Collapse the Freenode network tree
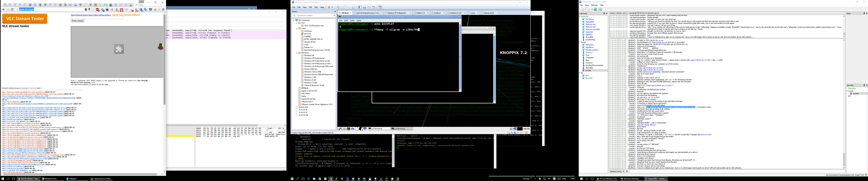Viewport: 868px width, 181px height. [580, 16]
